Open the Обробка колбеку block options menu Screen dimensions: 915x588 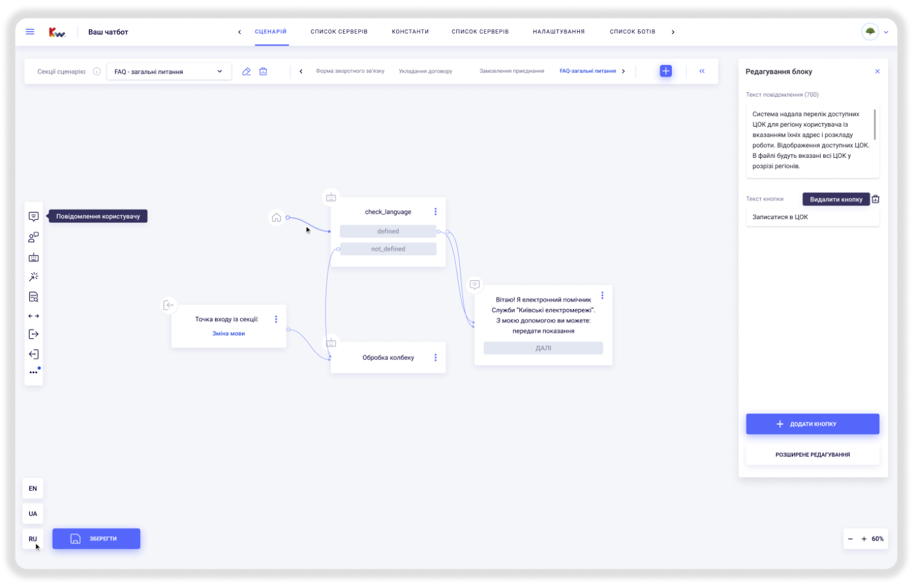(435, 358)
